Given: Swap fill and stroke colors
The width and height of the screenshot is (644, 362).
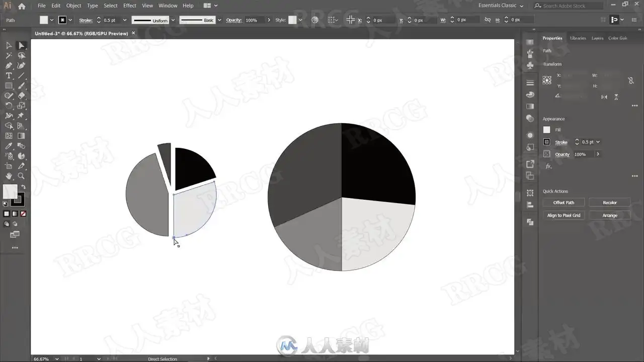Looking at the screenshot, I should coord(23,187).
